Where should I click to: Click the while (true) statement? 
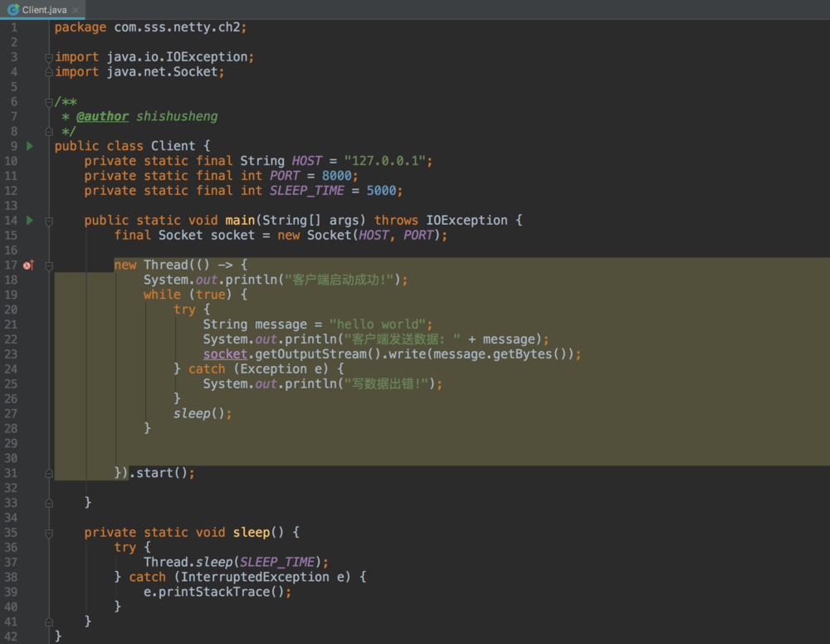188,295
